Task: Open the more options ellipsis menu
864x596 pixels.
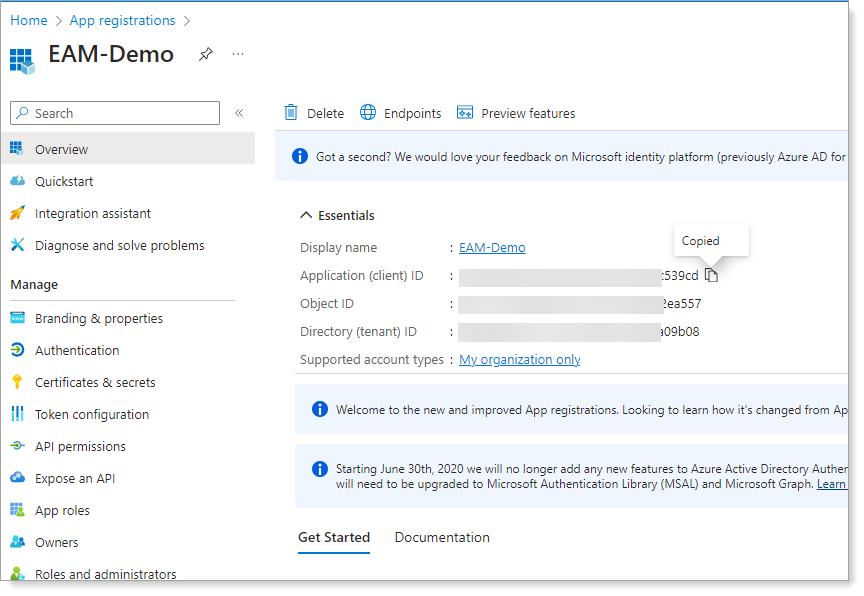Action: tap(238, 54)
